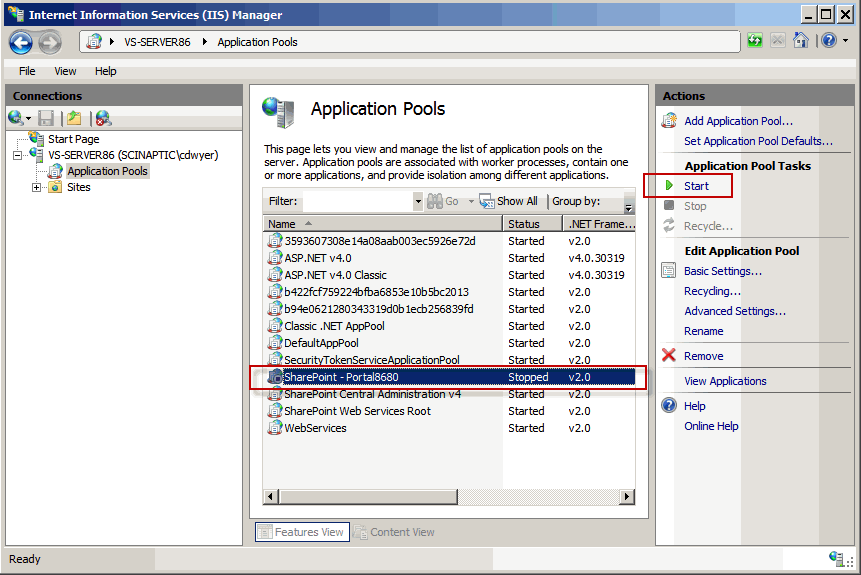Select pool 3593607308e14a08aab003ec5926e72d
The height and width of the screenshot is (575, 861).
[x=449, y=241]
